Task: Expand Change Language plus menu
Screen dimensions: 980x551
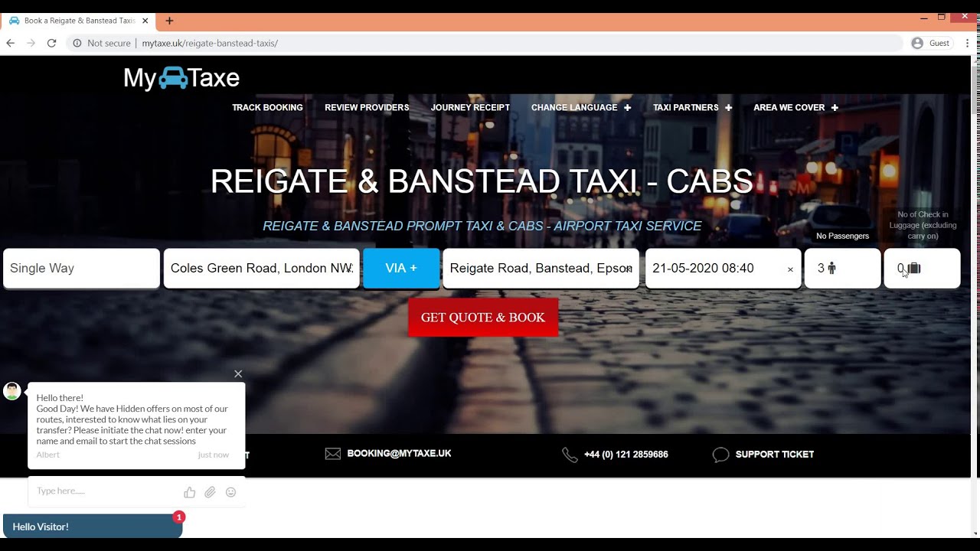Action: 627,108
